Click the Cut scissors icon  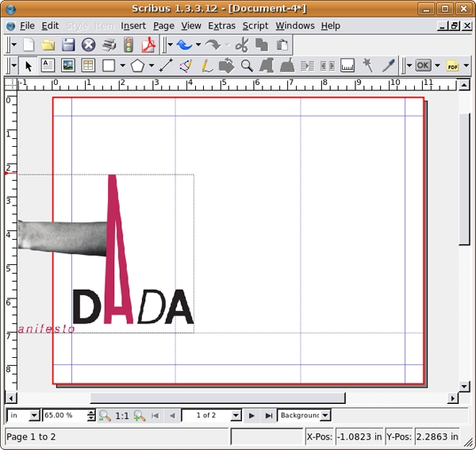(x=241, y=45)
